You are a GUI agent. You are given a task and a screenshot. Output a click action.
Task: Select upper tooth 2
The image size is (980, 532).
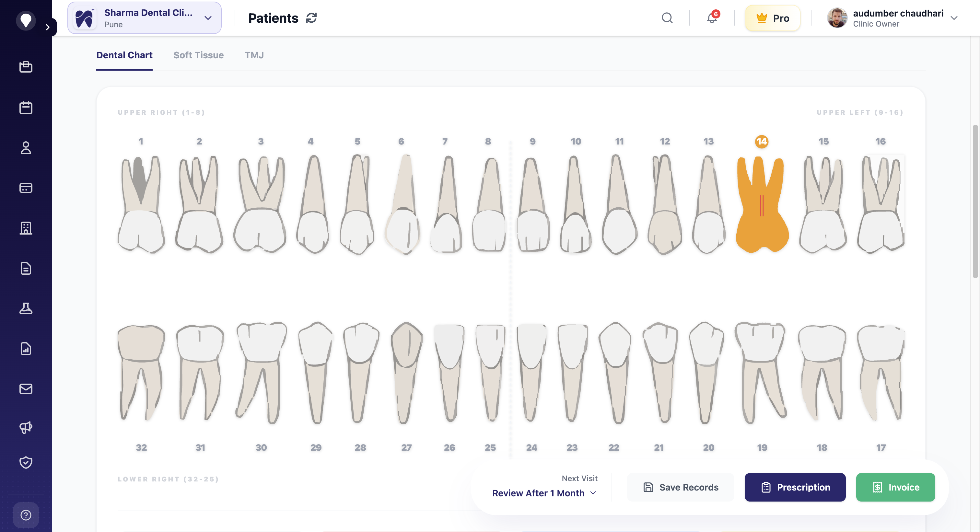click(199, 204)
